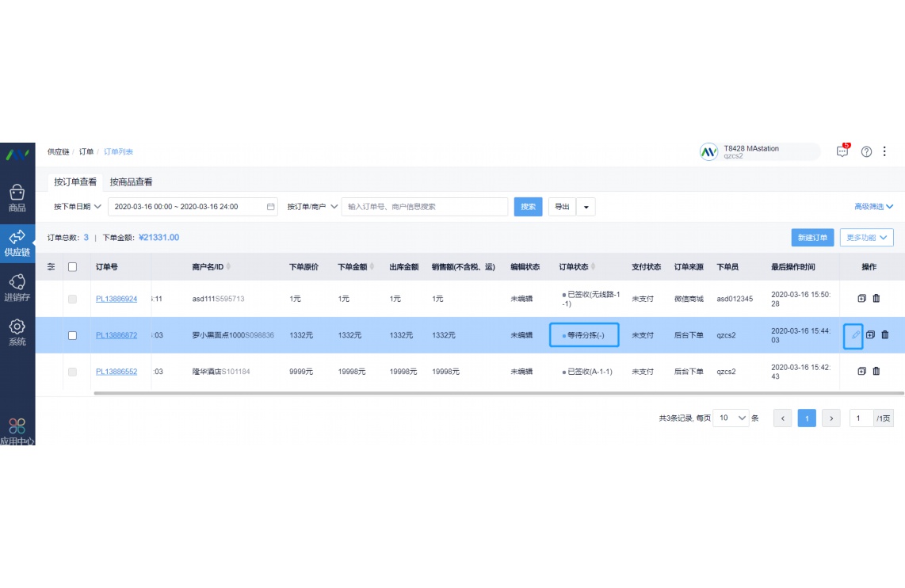Open the 商品 module in the sidebar

point(17,197)
